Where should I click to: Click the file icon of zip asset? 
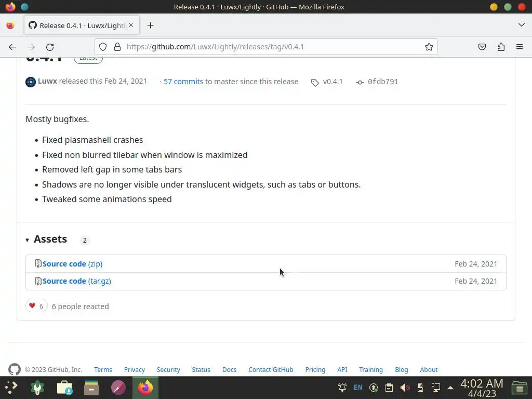[x=38, y=263]
